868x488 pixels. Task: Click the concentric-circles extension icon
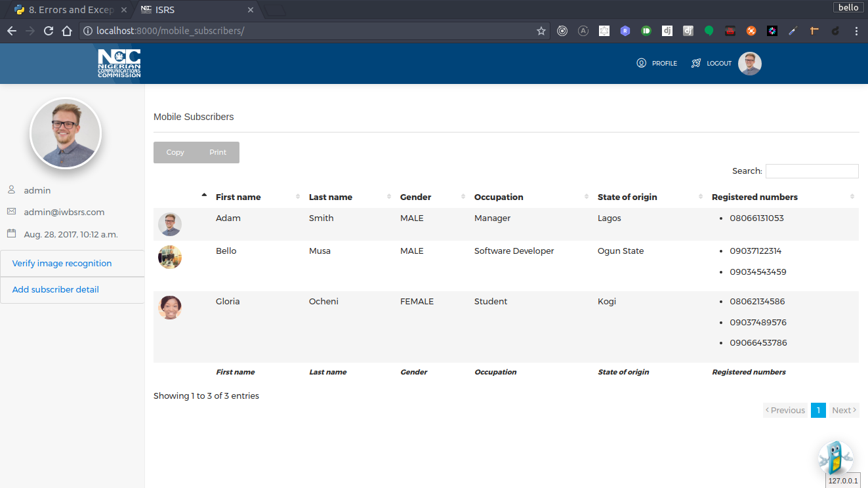(562, 31)
